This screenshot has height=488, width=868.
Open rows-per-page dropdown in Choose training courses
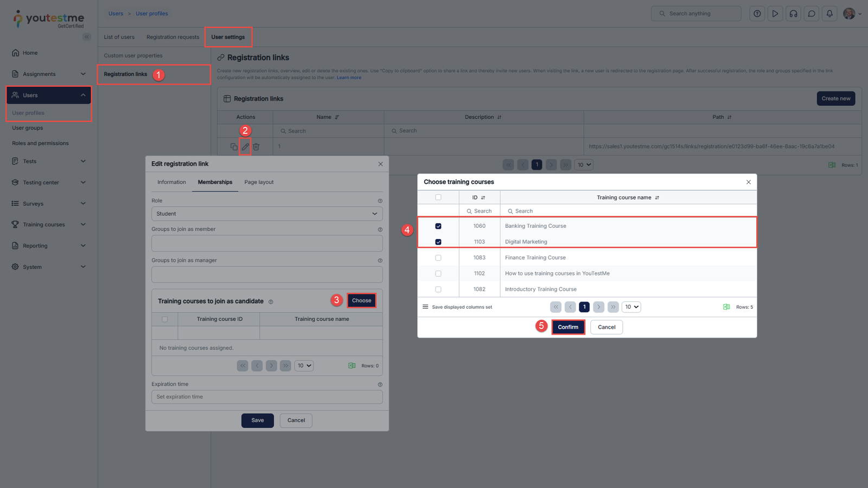coord(631,307)
